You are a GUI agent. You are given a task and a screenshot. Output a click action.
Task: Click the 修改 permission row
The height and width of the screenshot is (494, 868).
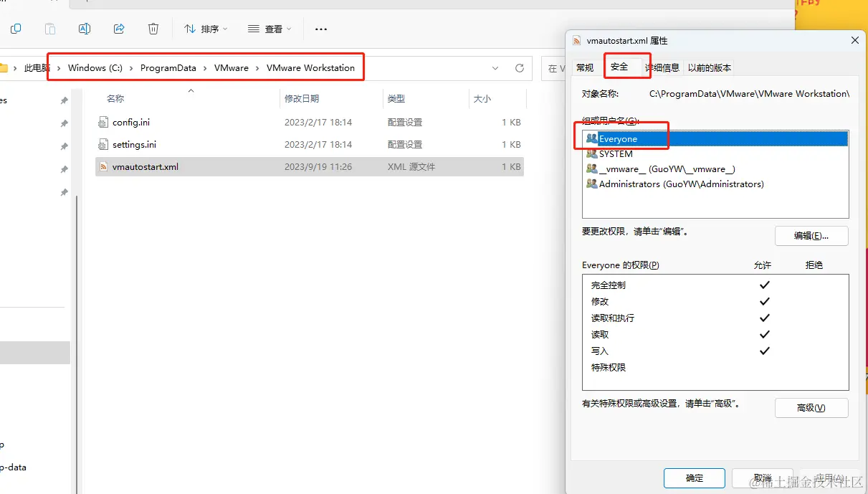tap(715, 301)
